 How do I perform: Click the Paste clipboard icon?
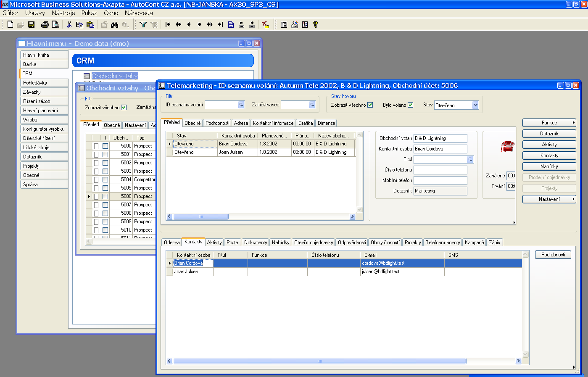[x=90, y=24]
